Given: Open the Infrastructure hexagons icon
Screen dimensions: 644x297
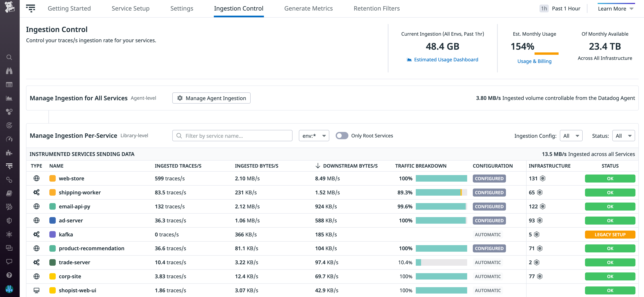Looking at the screenshot, I should (x=9, y=112).
